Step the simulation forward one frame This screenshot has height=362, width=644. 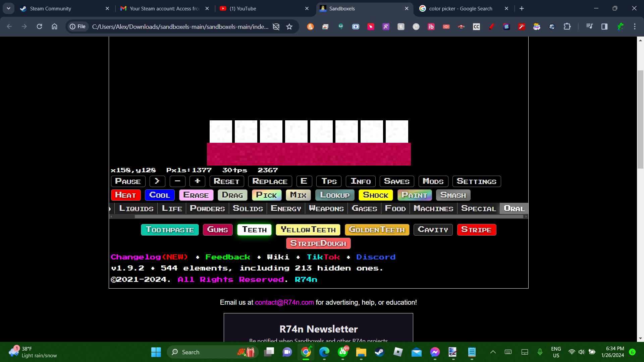click(x=157, y=181)
